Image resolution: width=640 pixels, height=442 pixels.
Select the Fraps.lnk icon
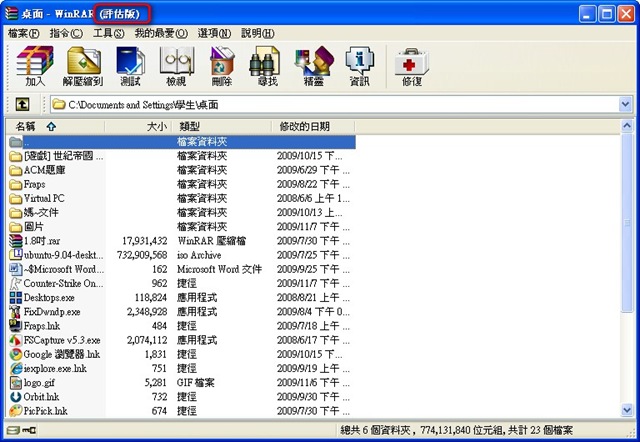pos(16,326)
